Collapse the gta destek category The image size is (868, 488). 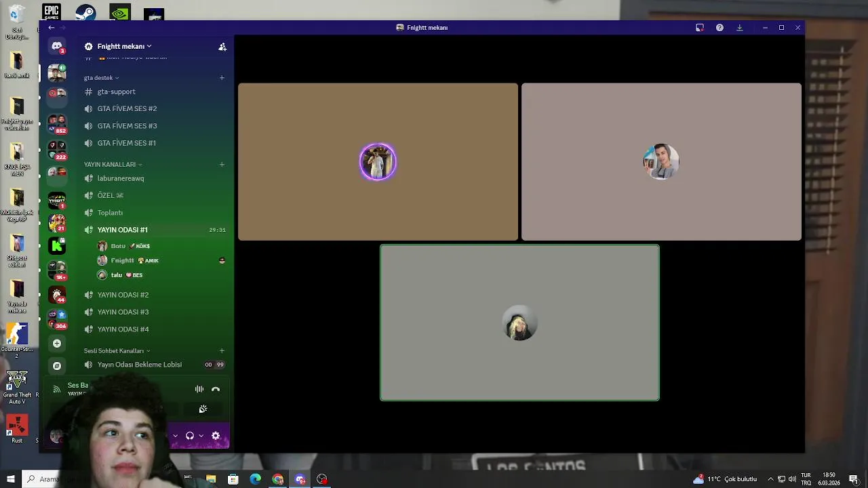click(x=101, y=78)
